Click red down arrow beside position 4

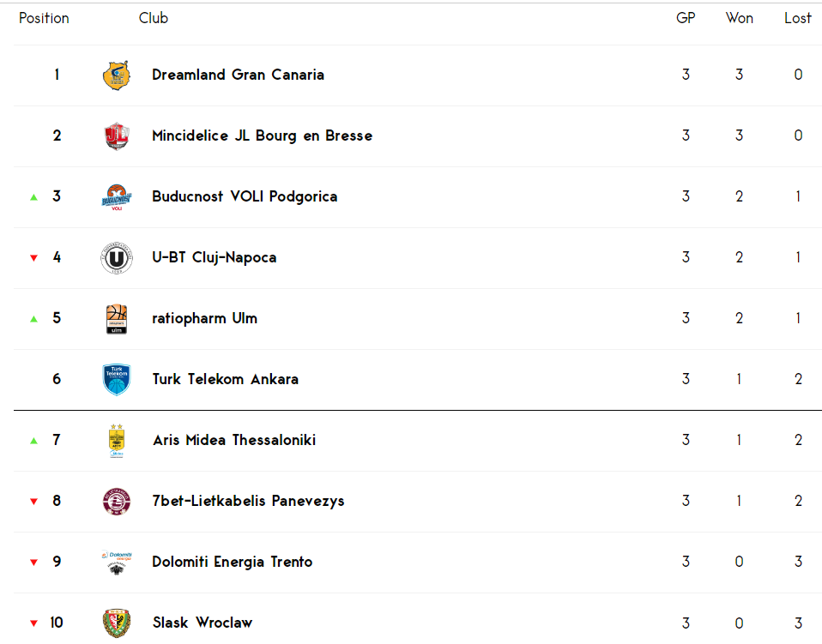click(34, 258)
